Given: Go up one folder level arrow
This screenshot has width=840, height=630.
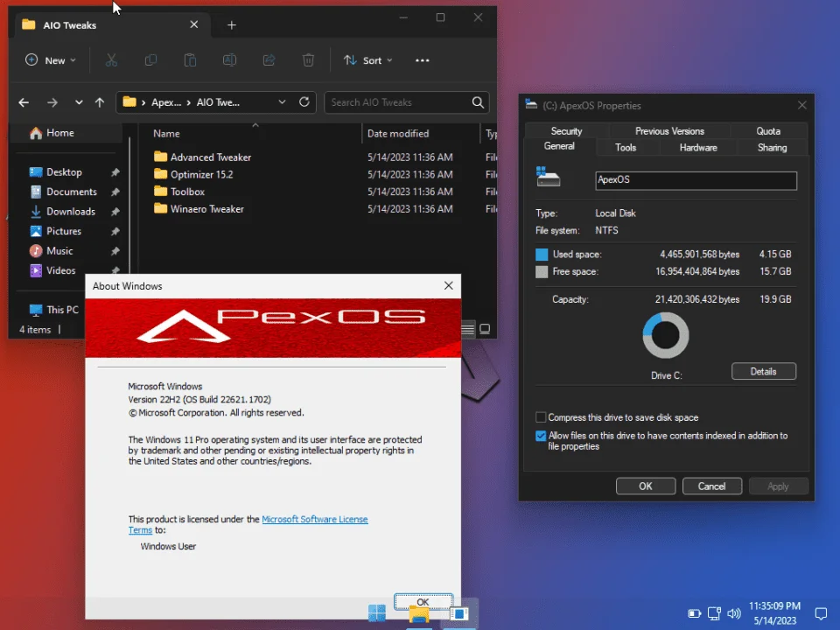Looking at the screenshot, I should (x=100, y=102).
